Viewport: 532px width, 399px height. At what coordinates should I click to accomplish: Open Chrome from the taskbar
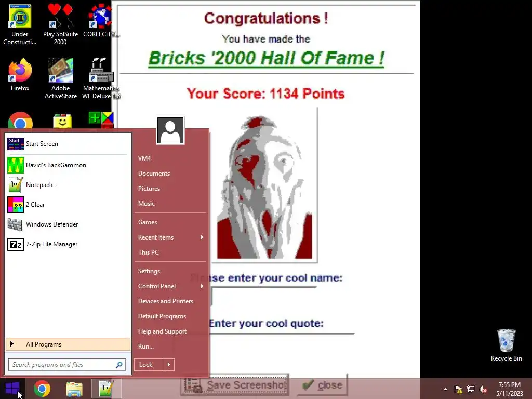click(42, 389)
